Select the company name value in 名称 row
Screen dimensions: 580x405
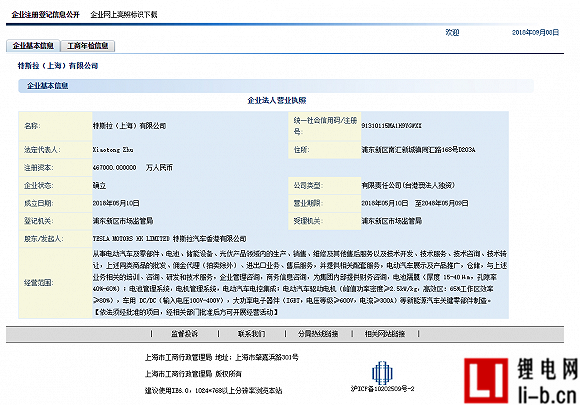(x=129, y=126)
